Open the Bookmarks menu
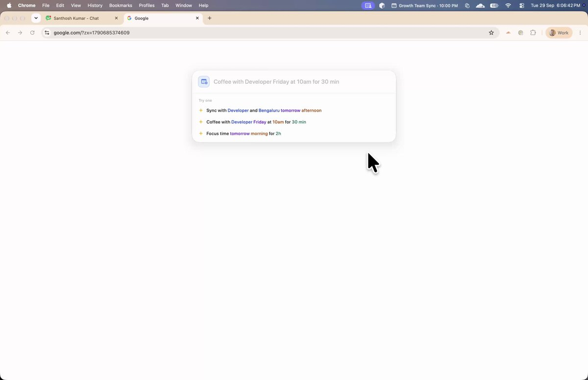 (121, 5)
